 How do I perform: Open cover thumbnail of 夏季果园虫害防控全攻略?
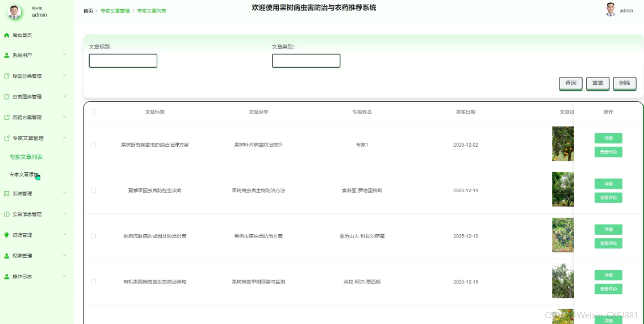point(563,189)
